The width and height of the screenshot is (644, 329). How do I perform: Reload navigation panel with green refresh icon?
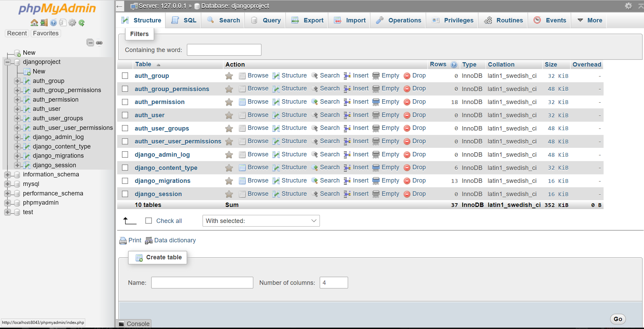coord(82,23)
